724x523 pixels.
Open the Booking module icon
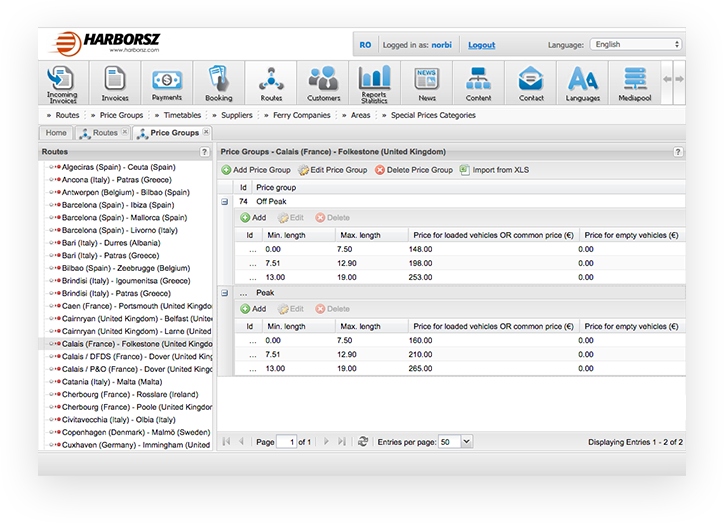pyautogui.click(x=218, y=82)
